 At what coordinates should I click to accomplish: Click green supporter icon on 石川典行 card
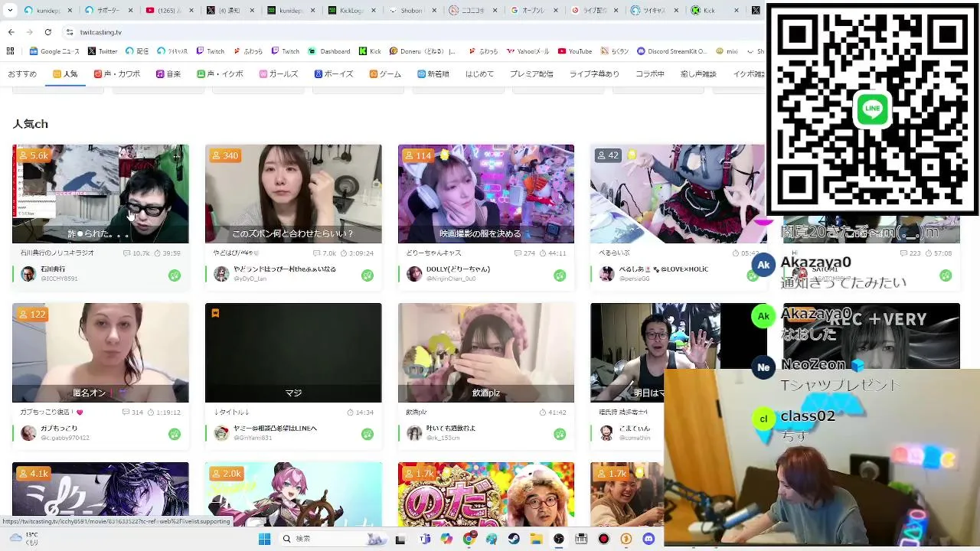point(175,275)
